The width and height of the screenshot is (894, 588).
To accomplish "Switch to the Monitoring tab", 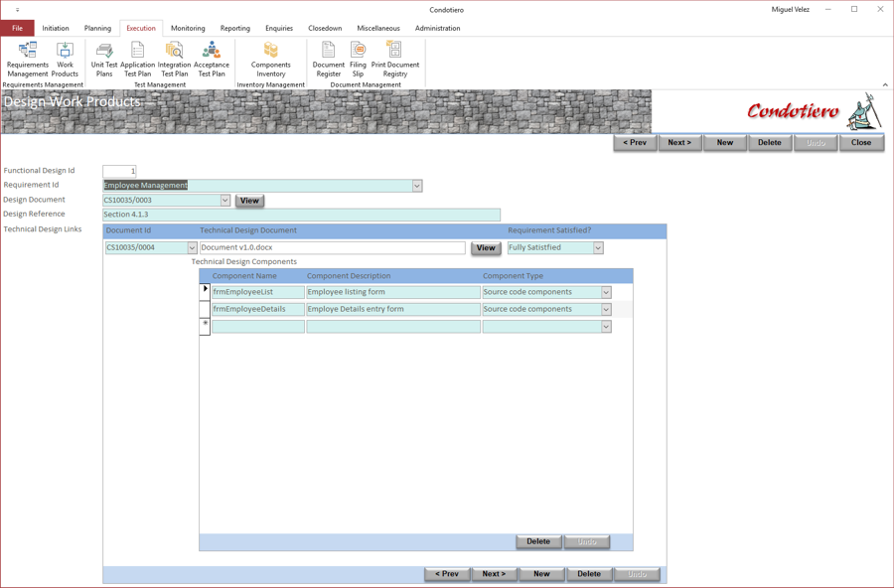I will point(188,28).
